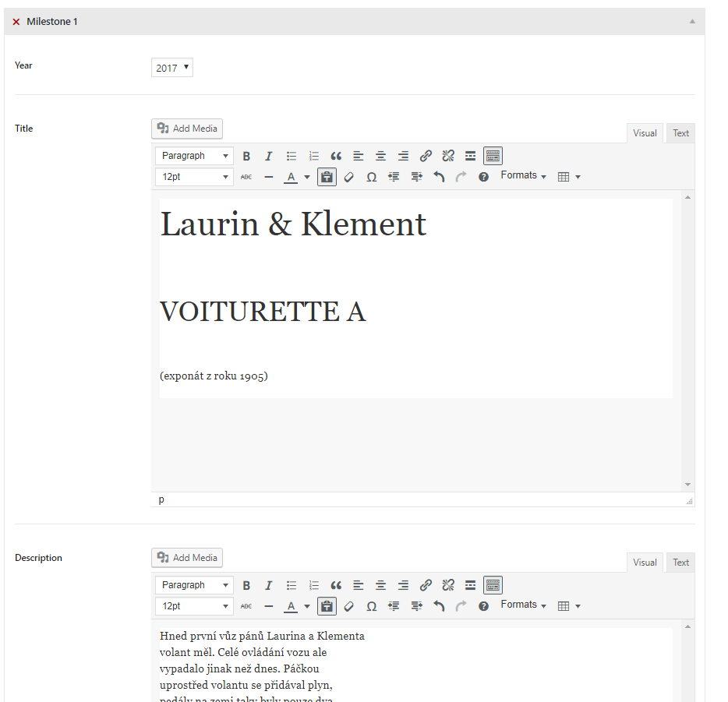Align left in Title editor
Image resolution: width=728 pixels, height=702 pixels.
click(359, 156)
